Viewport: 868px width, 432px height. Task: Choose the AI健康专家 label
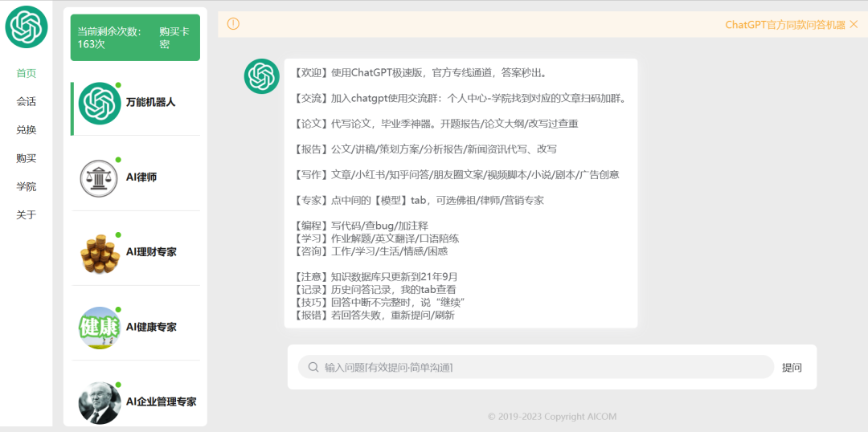151,327
